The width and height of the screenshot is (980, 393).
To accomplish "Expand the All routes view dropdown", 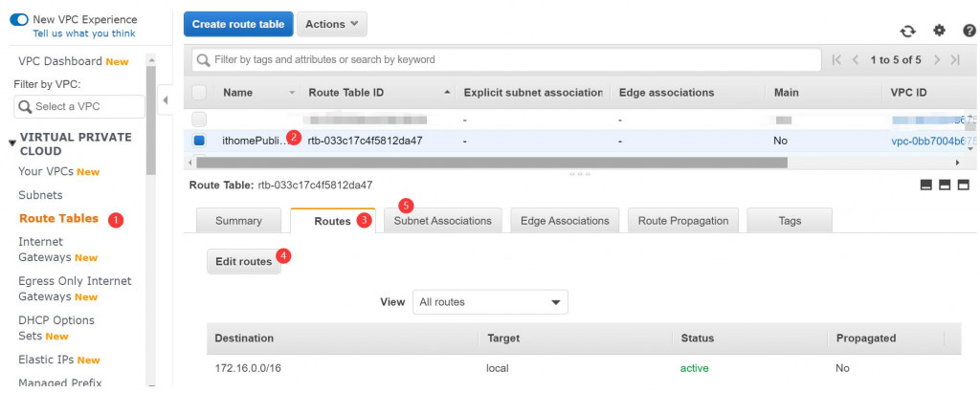I will coord(490,302).
